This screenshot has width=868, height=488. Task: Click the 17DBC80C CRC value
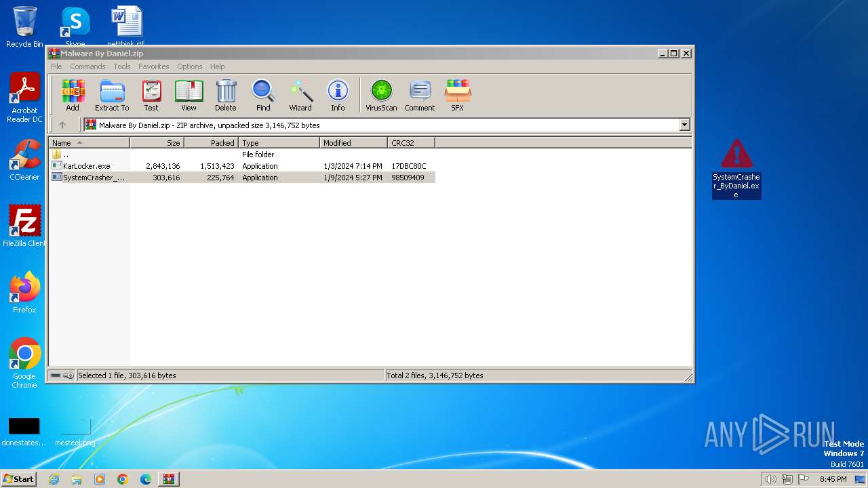[x=409, y=166]
